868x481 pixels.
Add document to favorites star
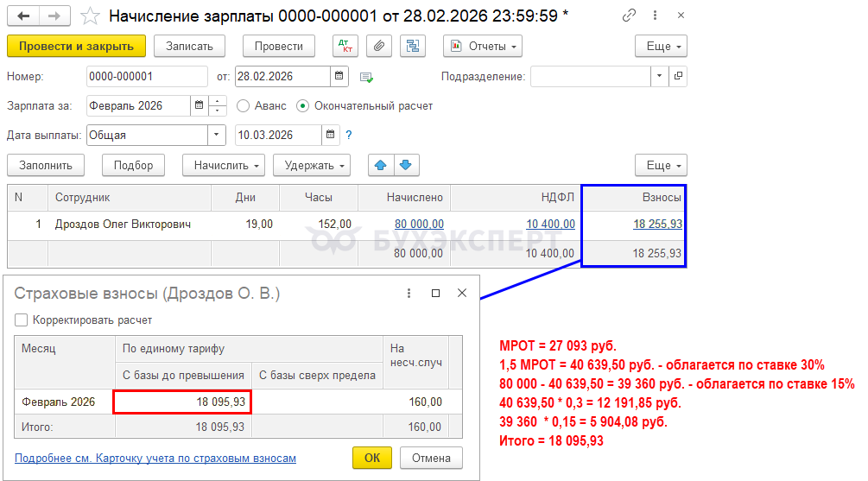(90, 16)
